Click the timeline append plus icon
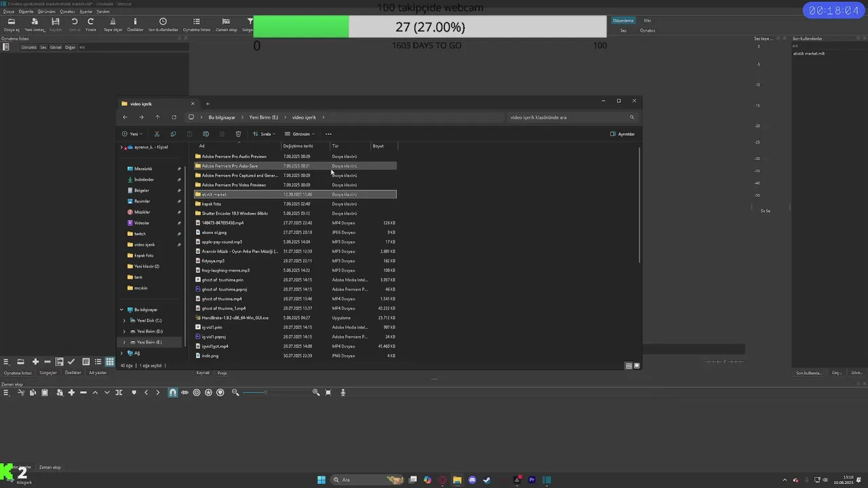868x488 pixels. click(x=71, y=392)
